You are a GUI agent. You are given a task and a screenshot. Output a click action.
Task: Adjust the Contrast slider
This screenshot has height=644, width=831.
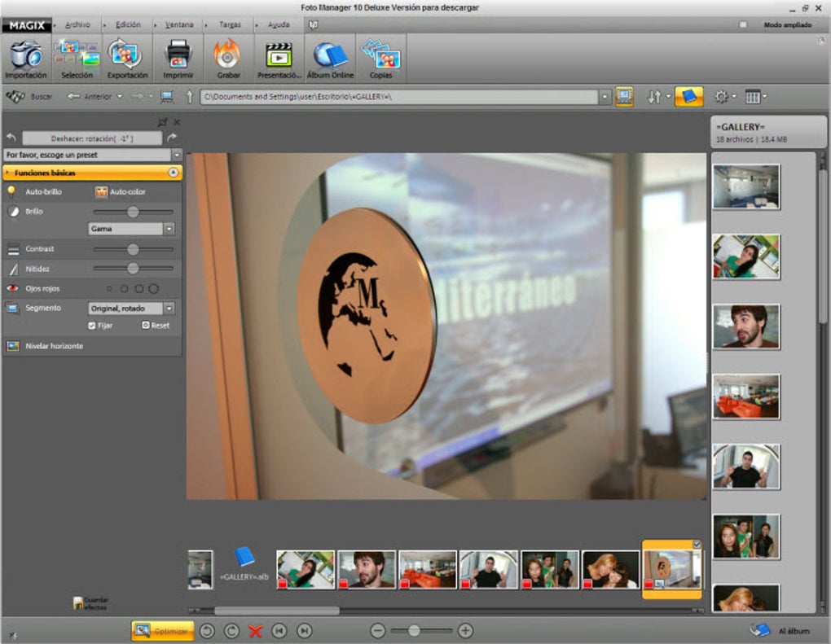(x=133, y=249)
